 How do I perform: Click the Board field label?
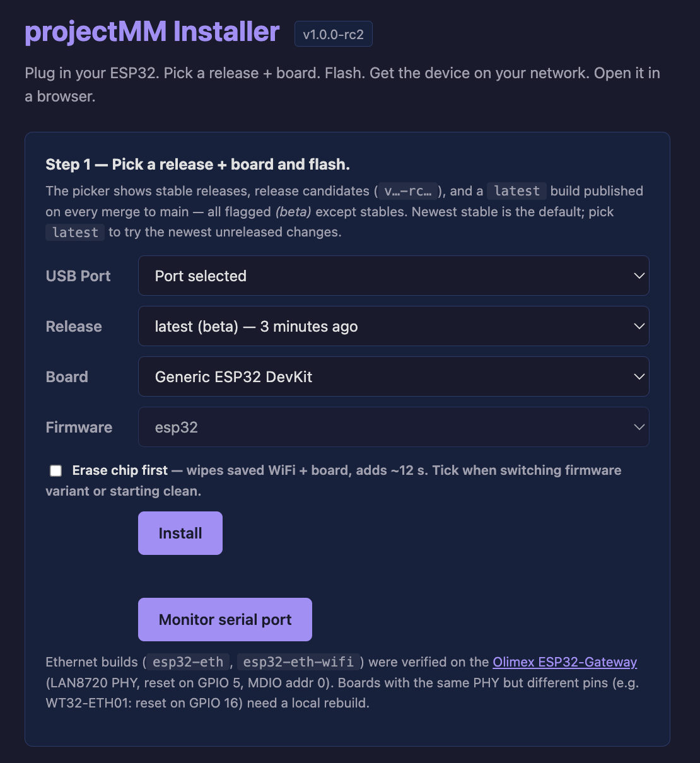tap(67, 377)
